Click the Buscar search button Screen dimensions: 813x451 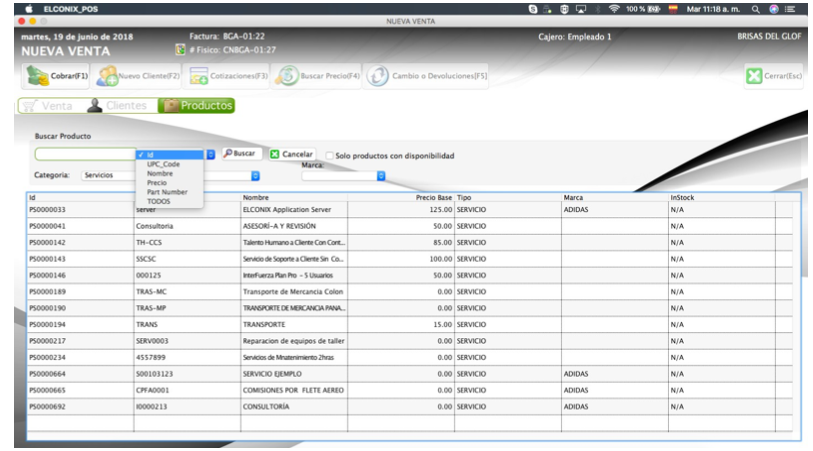click(241, 153)
